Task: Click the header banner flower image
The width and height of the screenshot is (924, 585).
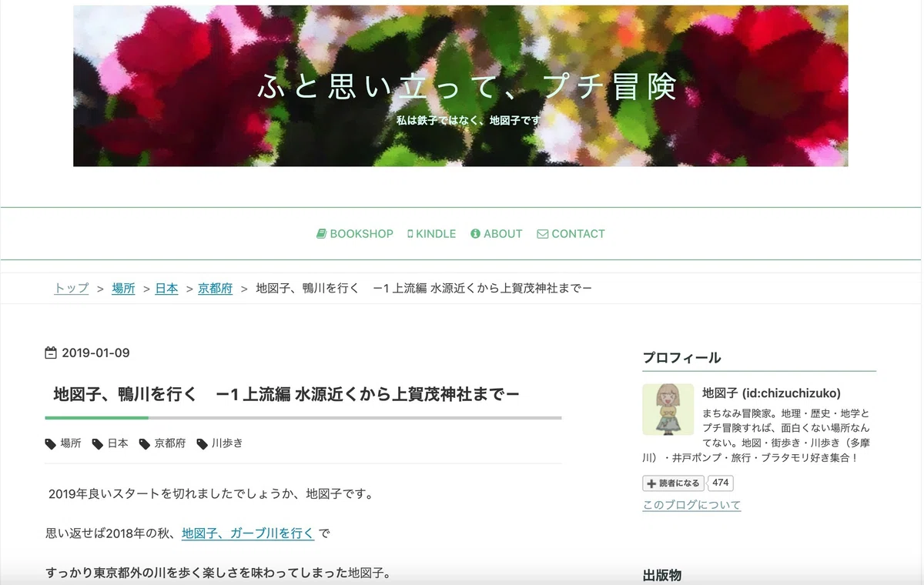Action: 460,86
